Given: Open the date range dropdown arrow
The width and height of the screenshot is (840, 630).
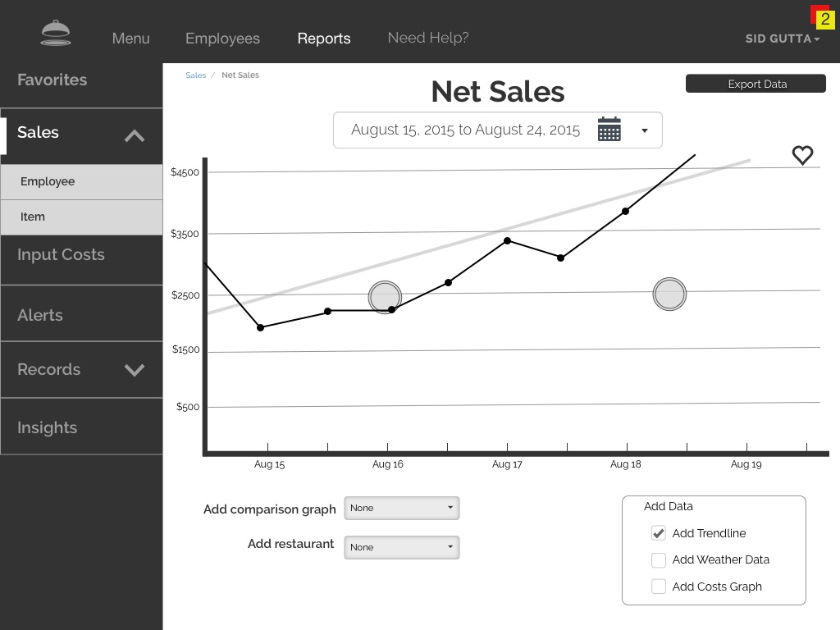Looking at the screenshot, I should (645, 130).
